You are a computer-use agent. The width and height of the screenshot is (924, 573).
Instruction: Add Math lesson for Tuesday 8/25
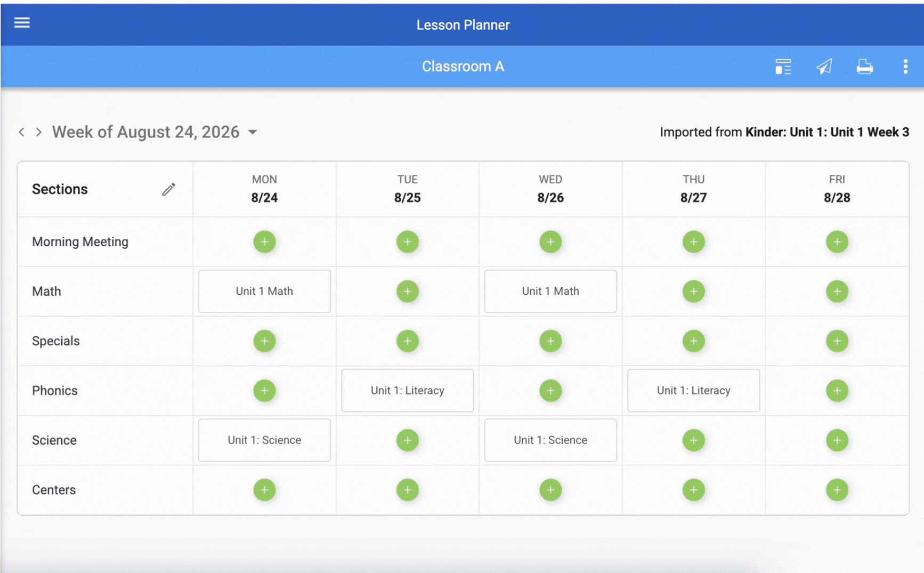[x=408, y=292]
